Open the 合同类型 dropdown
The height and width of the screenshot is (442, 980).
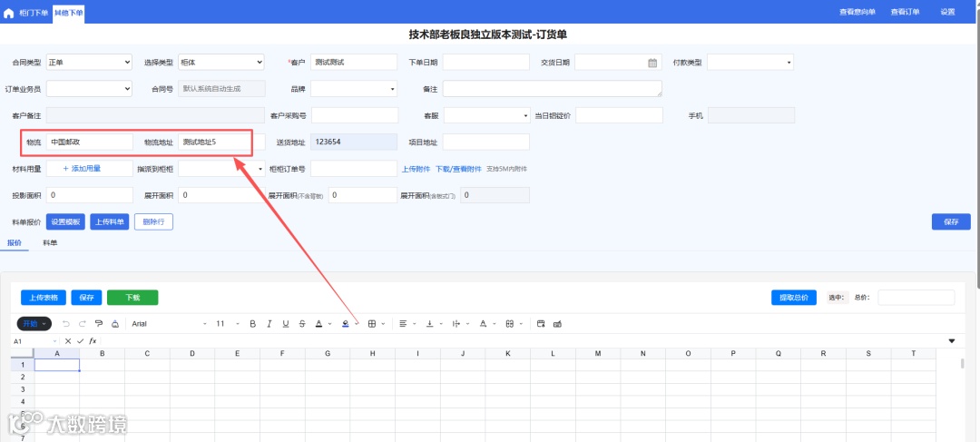89,62
